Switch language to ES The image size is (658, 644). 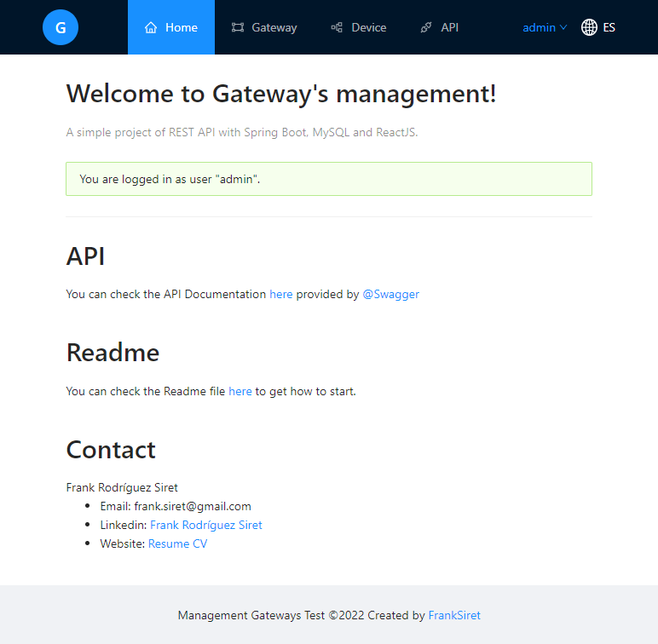598,27
